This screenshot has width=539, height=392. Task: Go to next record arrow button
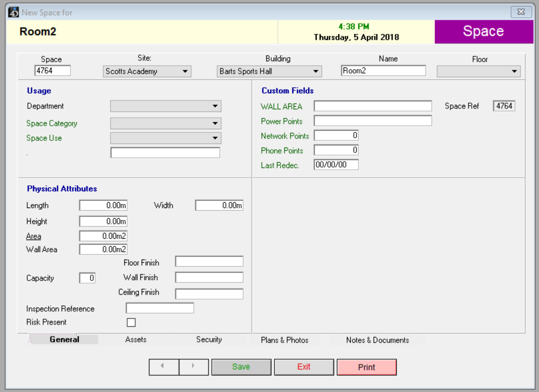[194, 367]
